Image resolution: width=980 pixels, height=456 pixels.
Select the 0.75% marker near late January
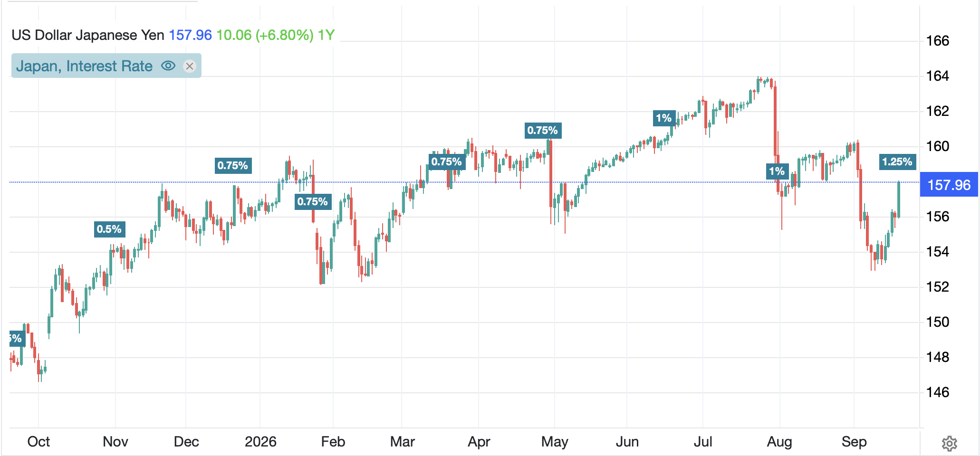(313, 201)
